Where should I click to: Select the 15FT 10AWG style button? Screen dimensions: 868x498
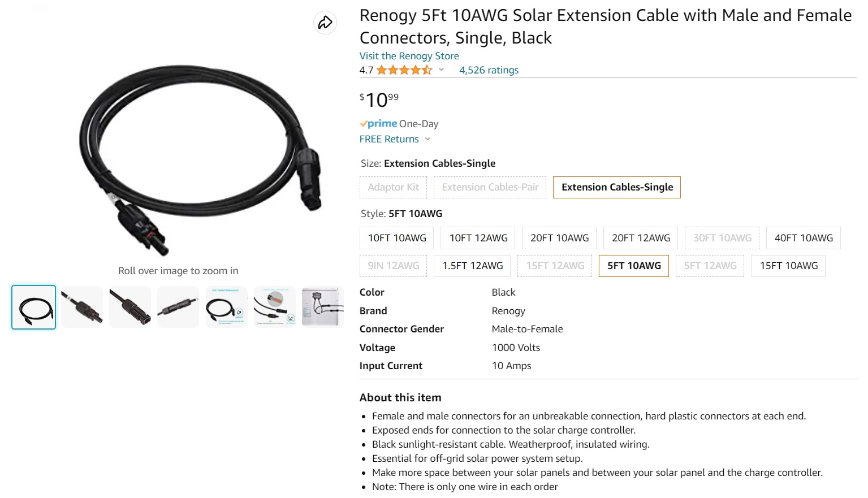pos(788,266)
